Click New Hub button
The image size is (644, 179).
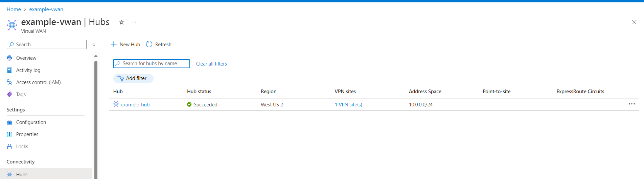click(125, 45)
